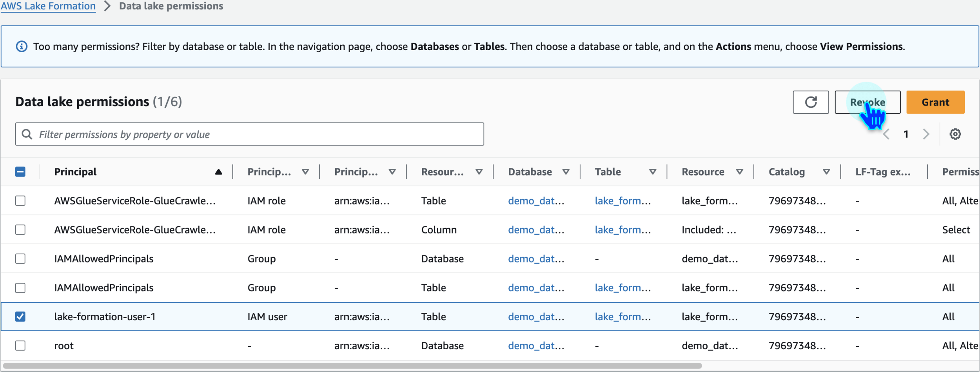Open lake_form link in IAMAllowedPrincipals Table row
980x372 pixels.
pos(622,288)
